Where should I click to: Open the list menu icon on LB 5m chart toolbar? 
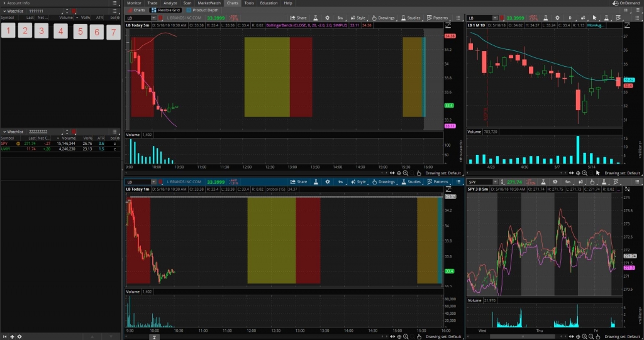click(458, 18)
